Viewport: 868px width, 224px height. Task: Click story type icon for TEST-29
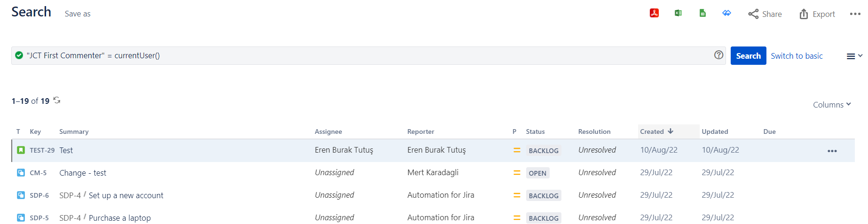(21, 150)
